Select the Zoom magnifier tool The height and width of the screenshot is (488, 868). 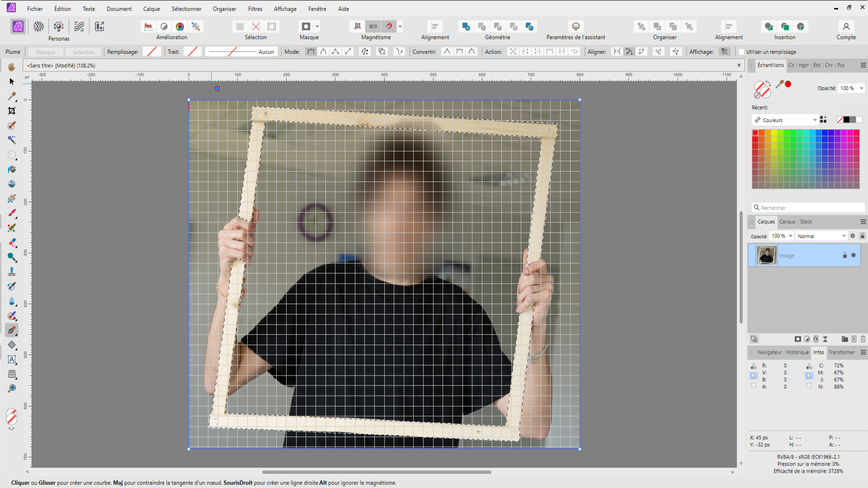tap(12, 389)
